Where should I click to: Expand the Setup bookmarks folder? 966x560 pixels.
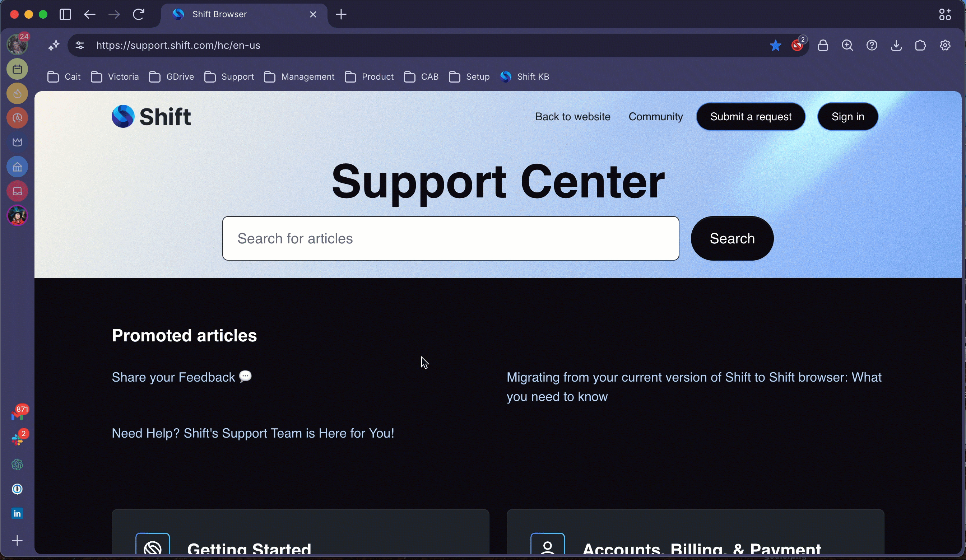(469, 77)
